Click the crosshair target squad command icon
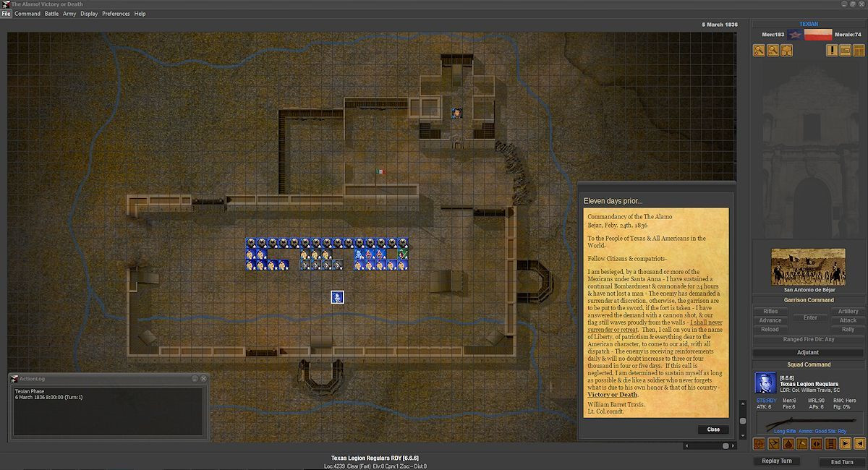Screen dimensions: 868x470 pyautogui.click(x=759, y=443)
